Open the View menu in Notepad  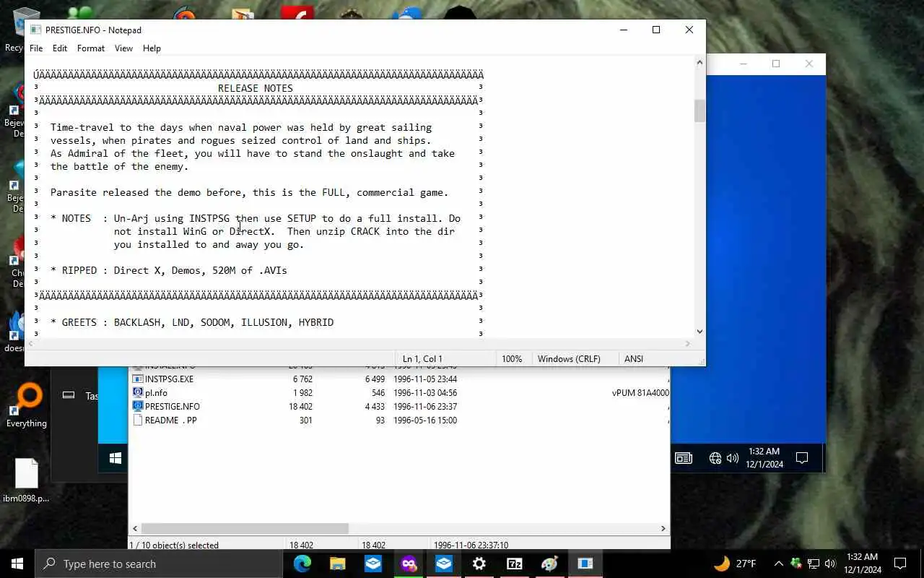coord(123,48)
